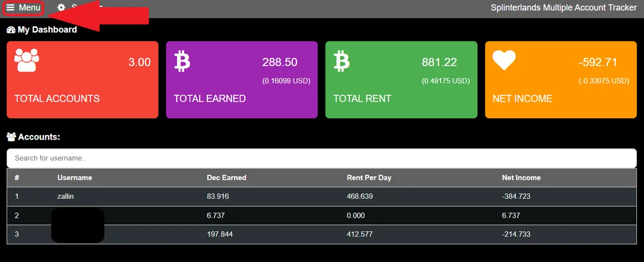Image resolution: width=644 pixels, height=262 pixels.
Task: Click the (-0.33075 USD) conversion text
Action: (x=604, y=81)
